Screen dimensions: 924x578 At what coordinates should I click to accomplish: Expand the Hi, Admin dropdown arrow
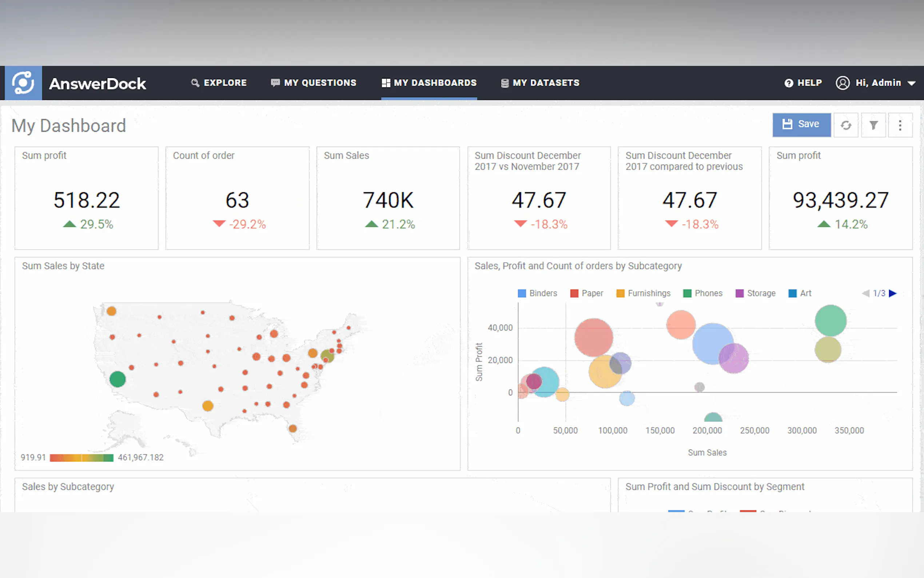911,83
